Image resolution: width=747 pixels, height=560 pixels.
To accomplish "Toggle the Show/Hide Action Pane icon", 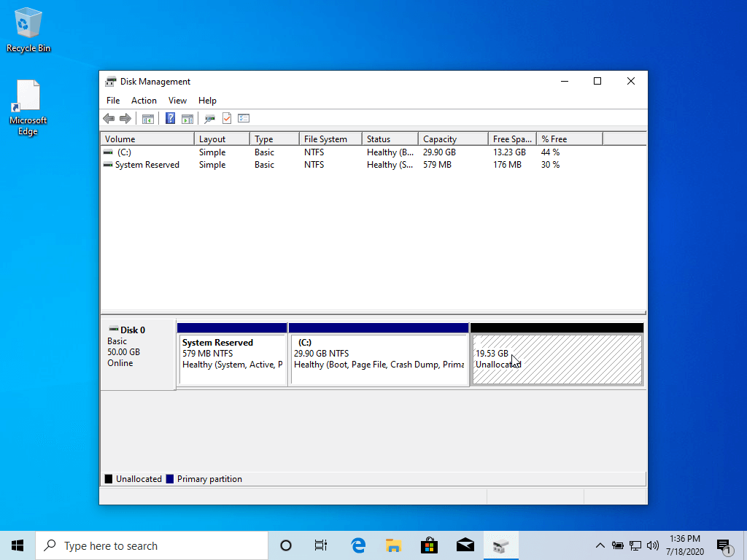I will coord(187,118).
